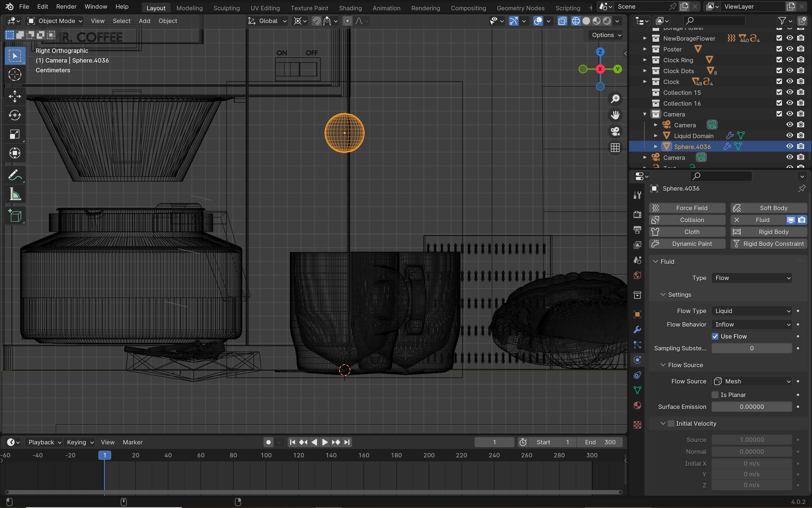Disable Clock Dots in renders

(801, 71)
